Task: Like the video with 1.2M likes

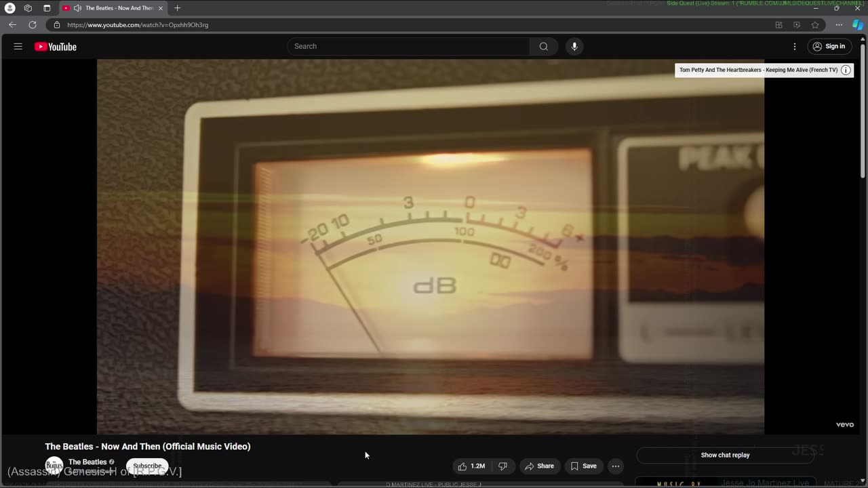Action: 471,466
